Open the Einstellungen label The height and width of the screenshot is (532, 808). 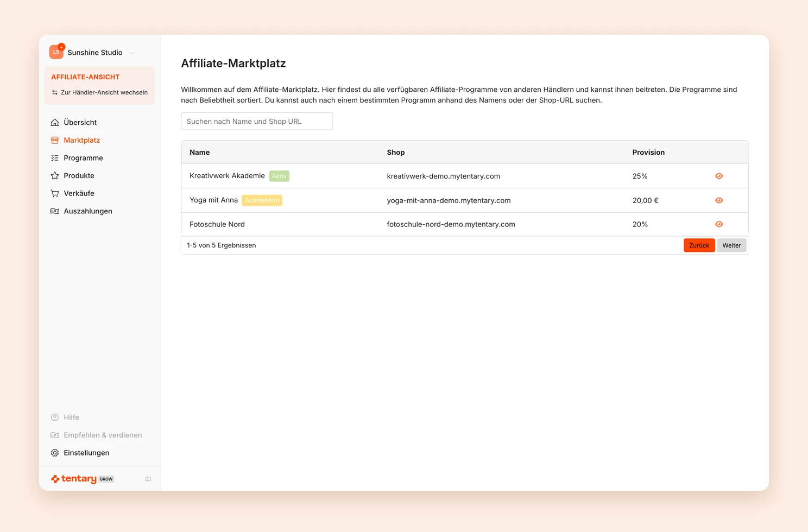(x=87, y=453)
